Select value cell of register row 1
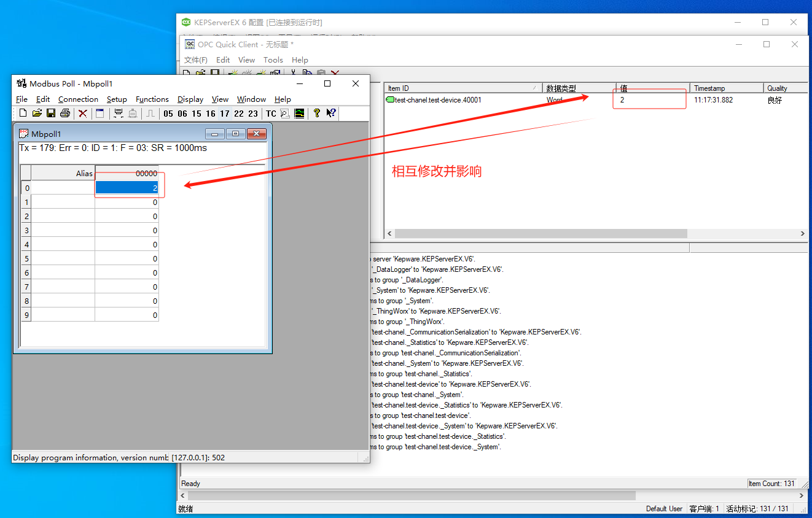Viewport: 812px width, 518px height. (127, 202)
